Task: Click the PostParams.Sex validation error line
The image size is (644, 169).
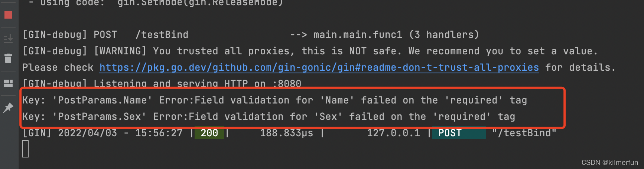Action: pos(269,117)
